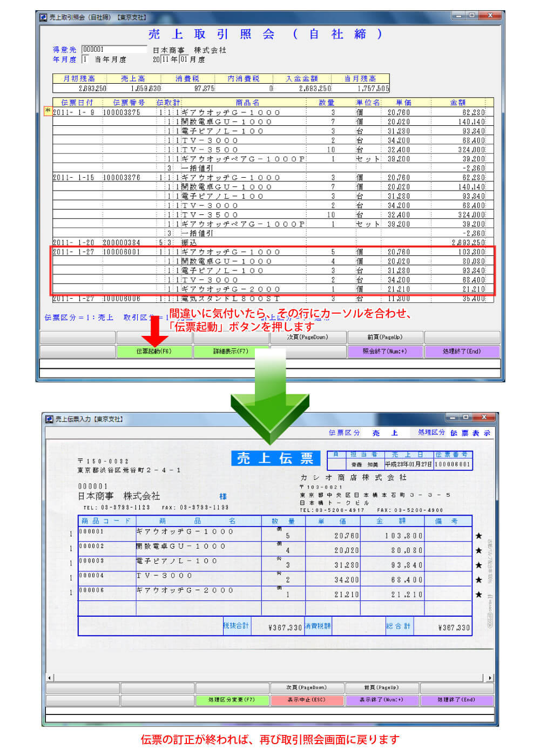Click 電子ピアノL-100 in the slip
The width and height of the screenshot is (540, 756).
click(177, 561)
